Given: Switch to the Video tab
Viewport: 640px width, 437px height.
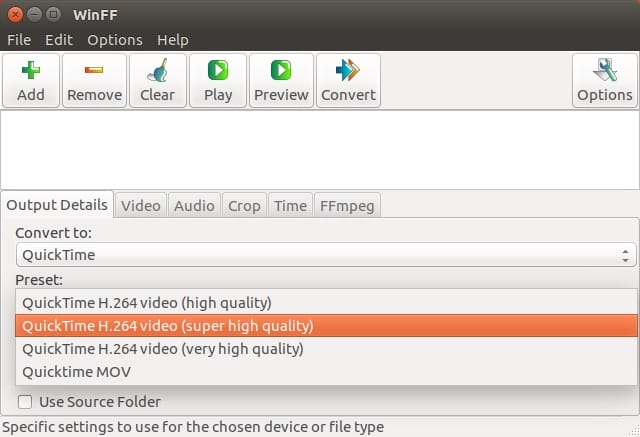Looking at the screenshot, I should 141,206.
